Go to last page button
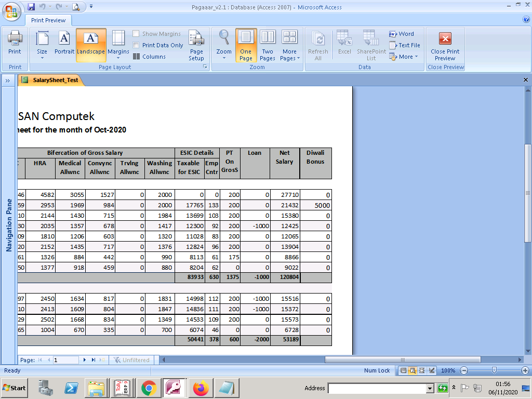532x399 pixels. tap(94, 360)
